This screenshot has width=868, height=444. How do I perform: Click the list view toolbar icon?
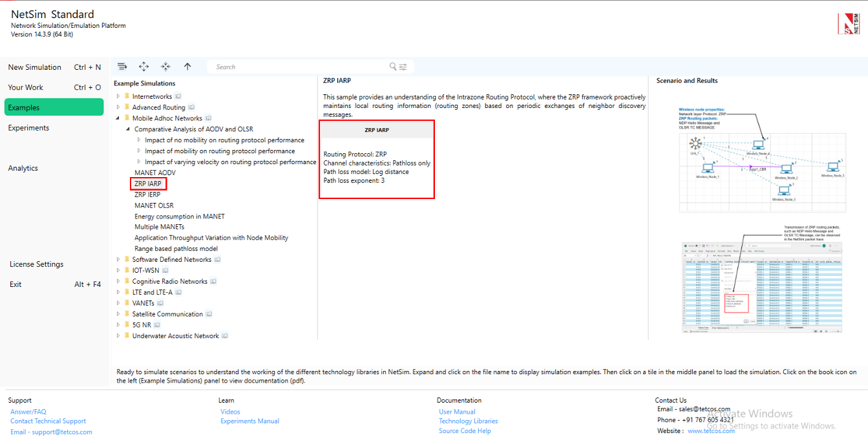click(122, 67)
